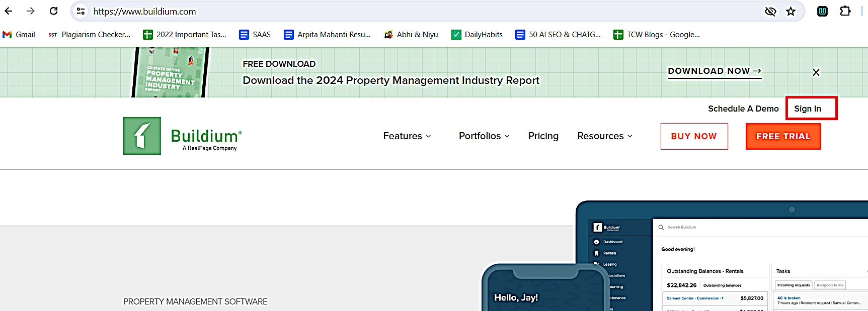Click the DOWNLOAD NOW link in banner
868x311 pixels.
click(714, 71)
